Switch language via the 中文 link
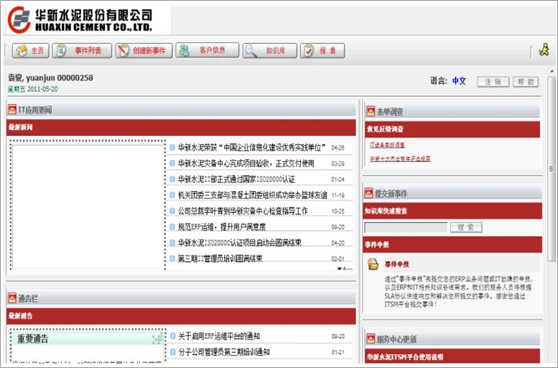This screenshot has height=368, width=558. (459, 81)
